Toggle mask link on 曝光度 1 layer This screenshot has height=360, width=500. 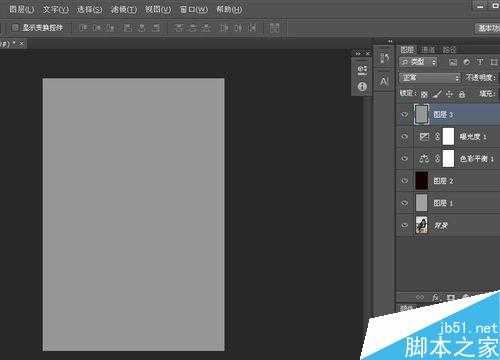(x=437, y=137)
